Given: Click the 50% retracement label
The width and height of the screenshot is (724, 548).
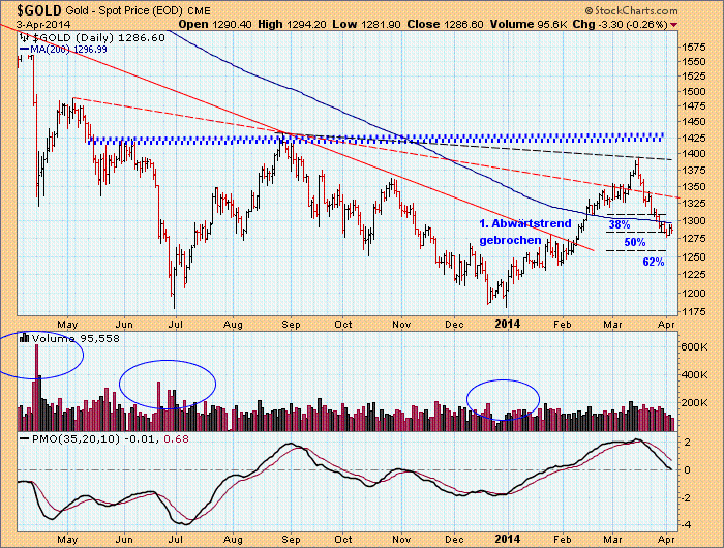Looking at the screenshot, I should pos(634,243).
